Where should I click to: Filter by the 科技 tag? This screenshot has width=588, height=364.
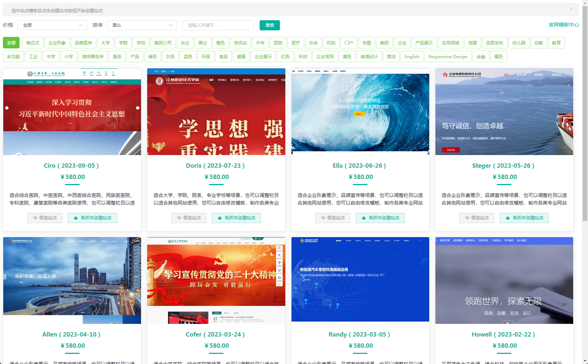point(303,56)
